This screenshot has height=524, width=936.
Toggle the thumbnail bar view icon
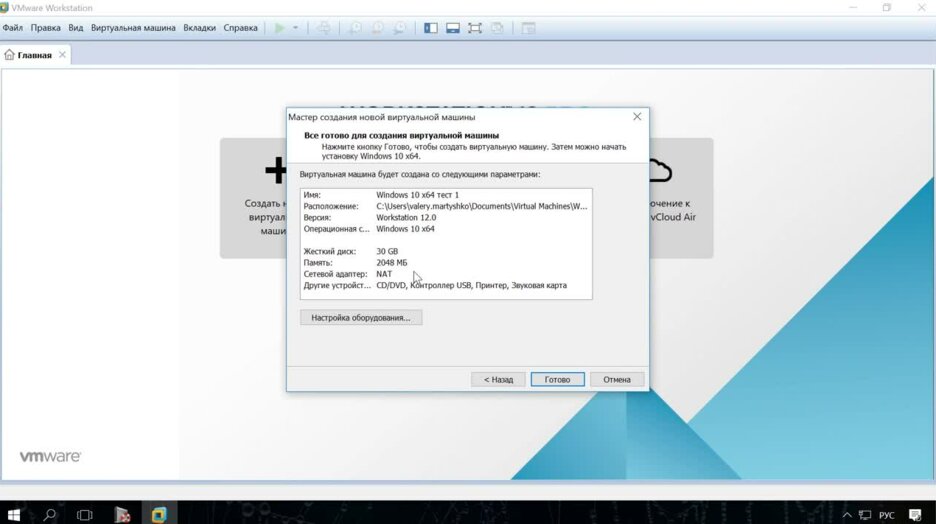click(452, 28)
